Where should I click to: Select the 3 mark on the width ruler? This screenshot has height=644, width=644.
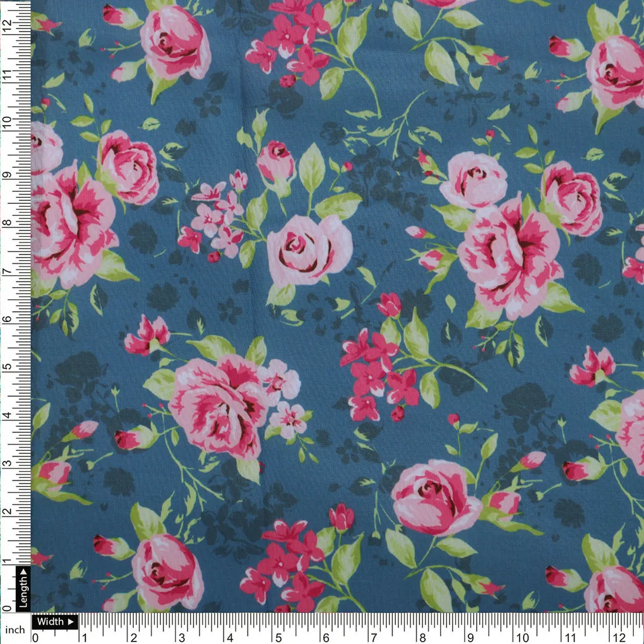(x=181, y=636)
